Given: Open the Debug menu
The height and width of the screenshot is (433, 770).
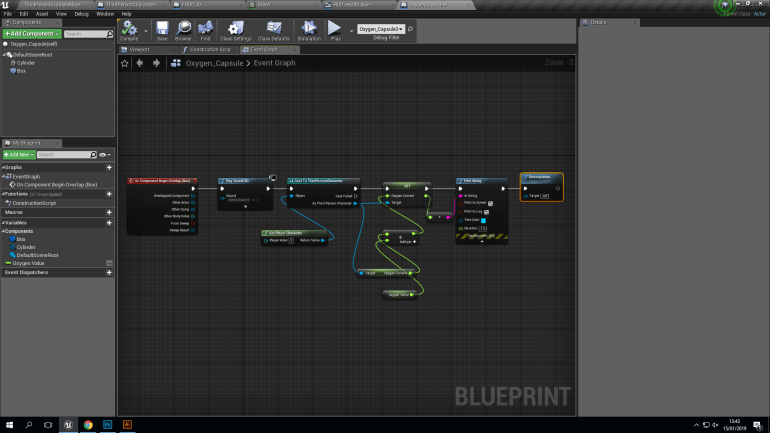Looking at the screenshot, I should pyautogui.click(x=81, y=14).
